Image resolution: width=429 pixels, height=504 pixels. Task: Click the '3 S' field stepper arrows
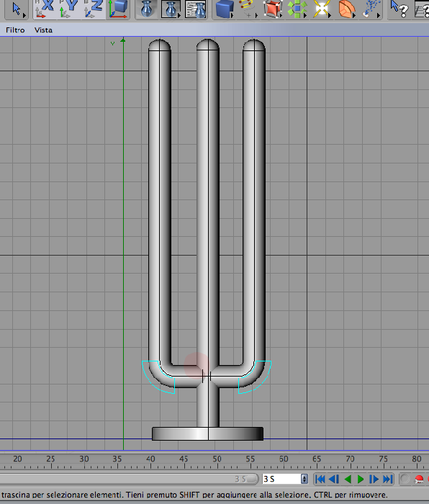304,479
